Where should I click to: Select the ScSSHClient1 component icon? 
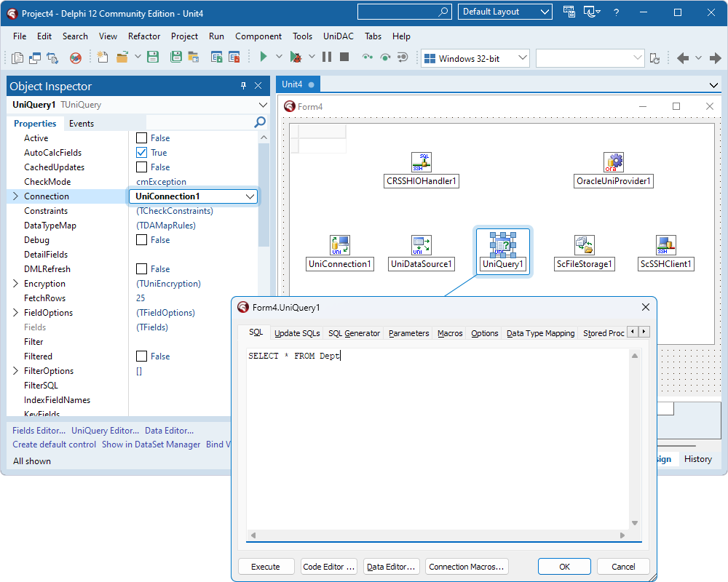click(x=665, y=245)
